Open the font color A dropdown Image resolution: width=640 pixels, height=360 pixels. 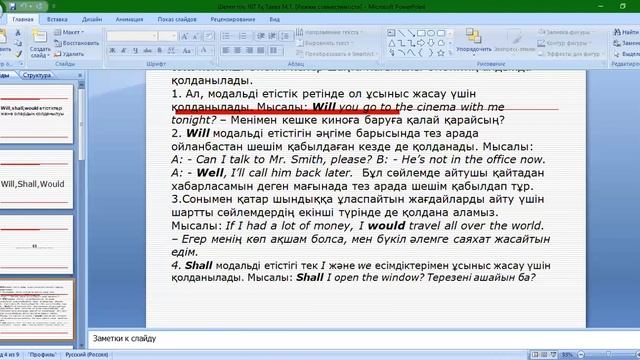coord(205,51)
